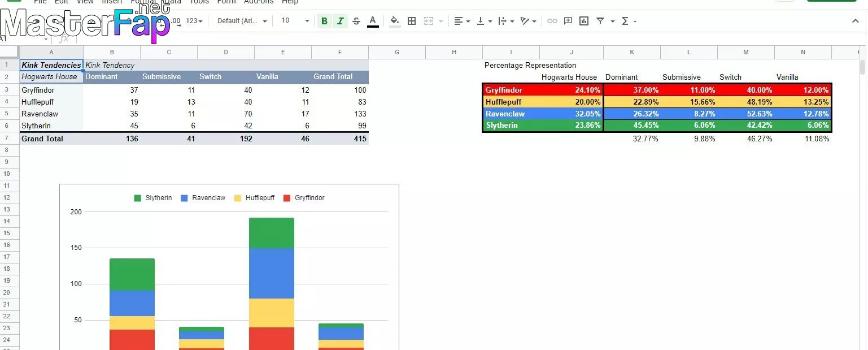This screenshot has height=350, width=868.
Task: Click the Ravenclaw legend entry in chart
Action: tap(203, 198)
